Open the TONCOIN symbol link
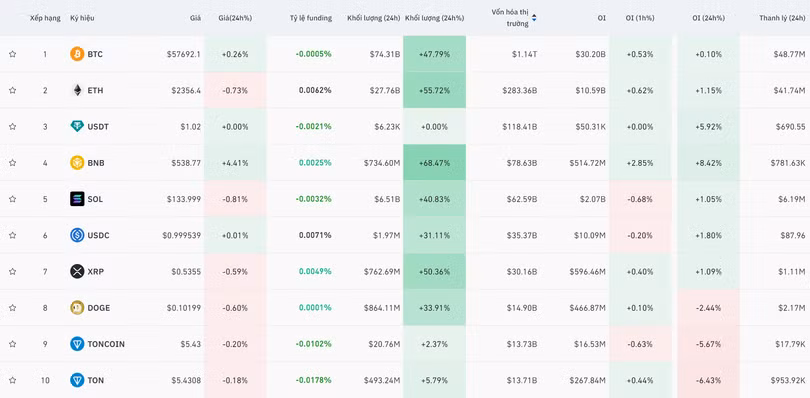The image size is (810, 398). point(106,344)
